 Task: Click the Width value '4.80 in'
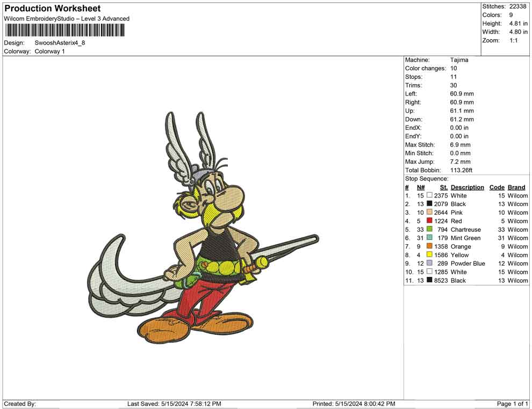[x=519, y=32]
